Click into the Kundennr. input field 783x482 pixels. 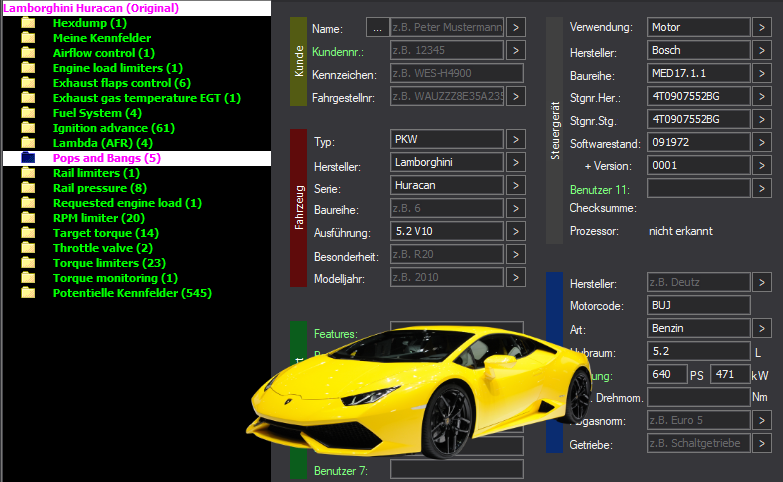tap(447, 50)
